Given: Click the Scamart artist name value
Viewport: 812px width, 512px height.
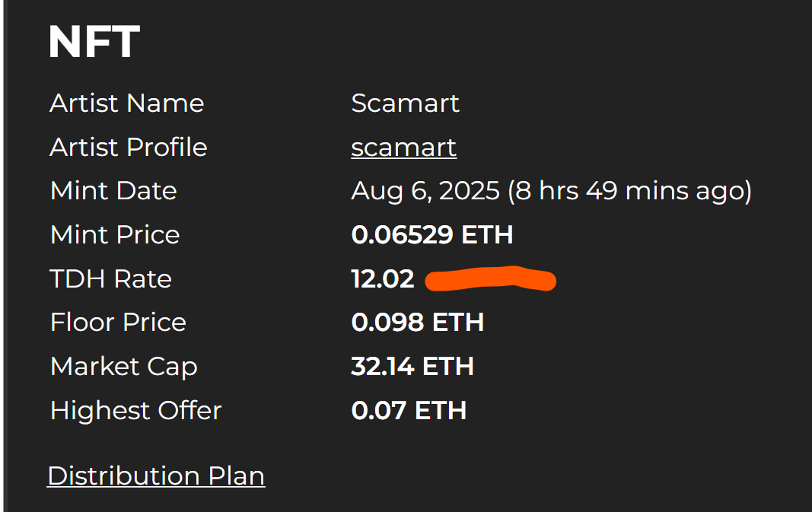Looking at the screenshot, I should click(x=405, y=103).
